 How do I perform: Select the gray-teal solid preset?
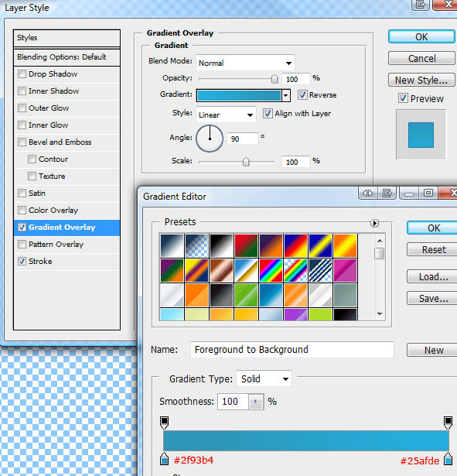tap(346, 296)
